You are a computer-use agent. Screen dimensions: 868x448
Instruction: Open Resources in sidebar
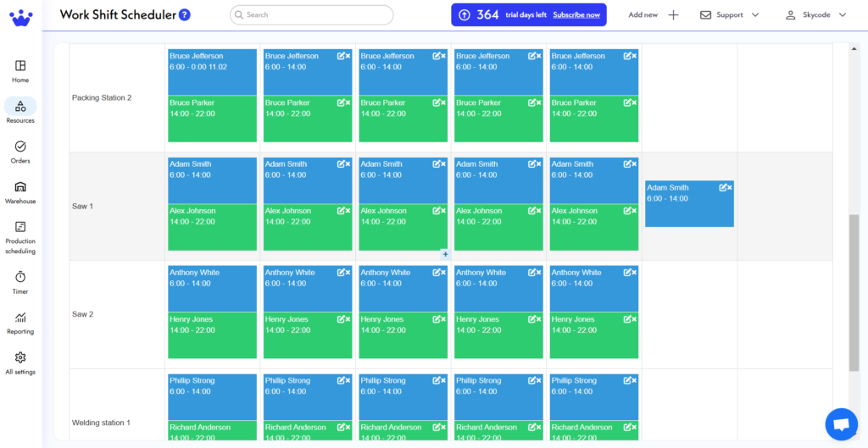pos(20,111)
